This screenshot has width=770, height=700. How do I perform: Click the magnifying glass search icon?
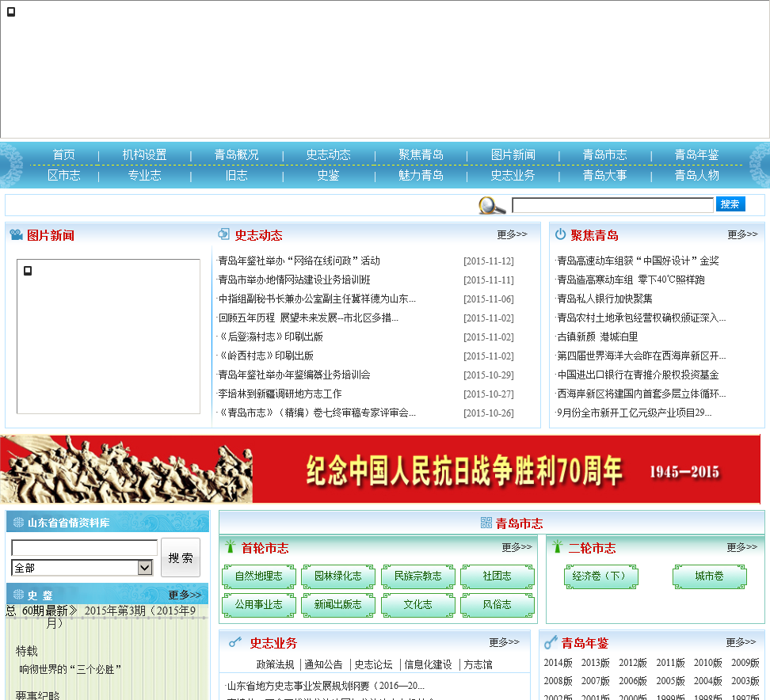pyautogui.click(x=492, y=205)
